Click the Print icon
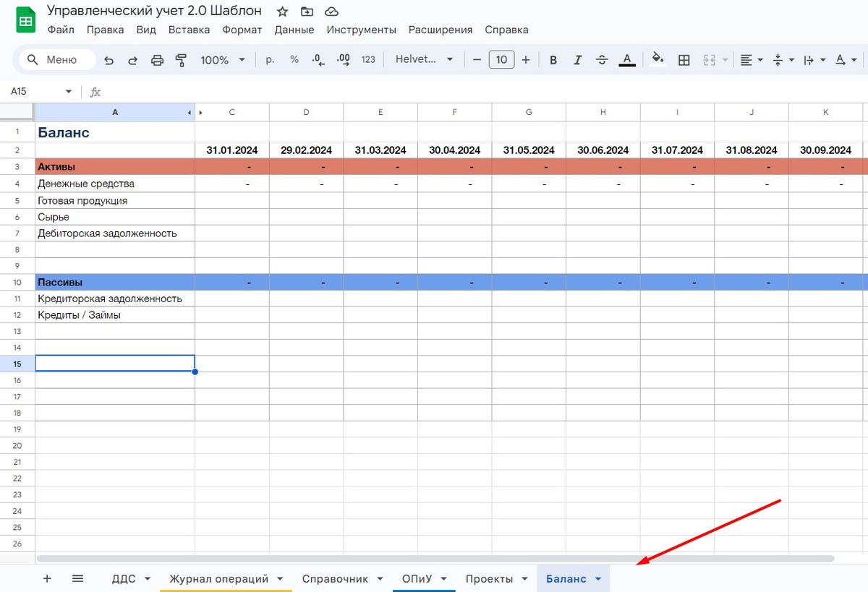This screenshot has width=868, height=592. tap(157, 60)
